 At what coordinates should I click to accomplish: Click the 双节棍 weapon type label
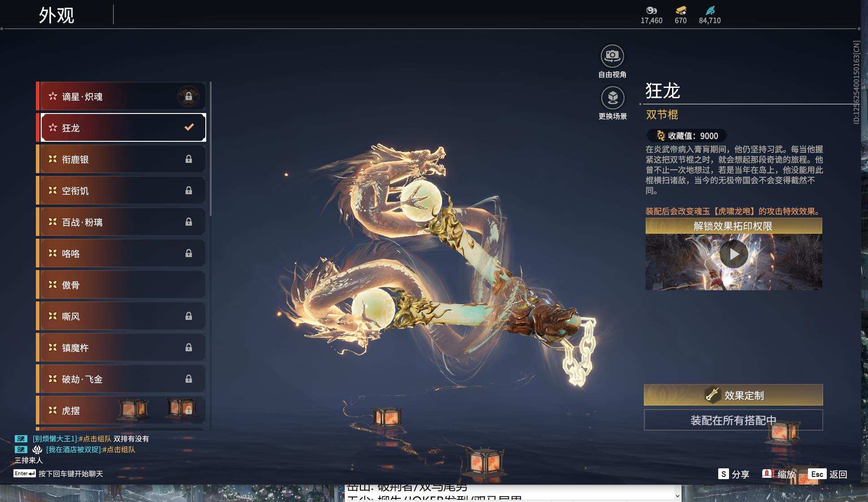pos(662,115)
